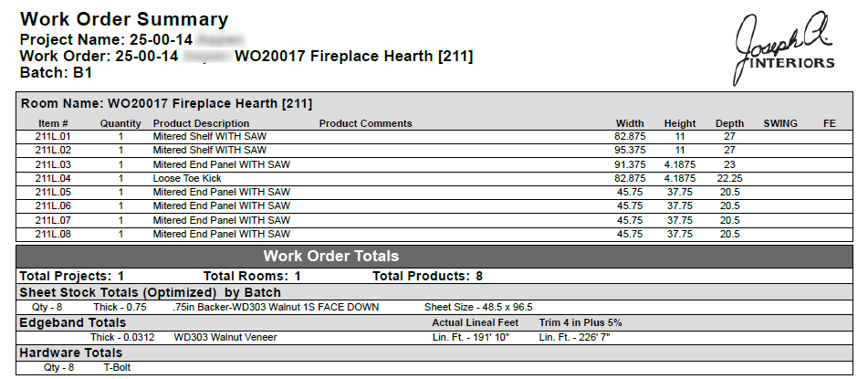This screenshot has width=868, height=379.
Task: Click the Sheet Stock Totals section heading
Action: [x=150, y=292]
